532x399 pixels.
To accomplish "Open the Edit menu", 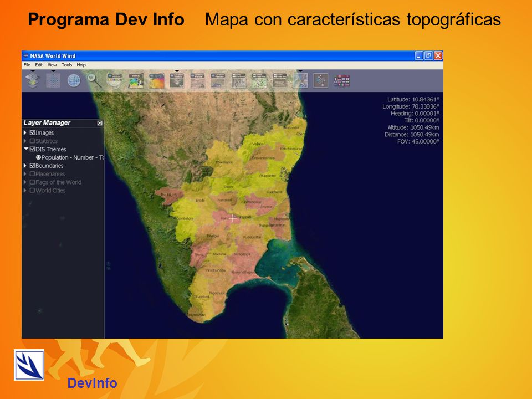I will point(39,65).
